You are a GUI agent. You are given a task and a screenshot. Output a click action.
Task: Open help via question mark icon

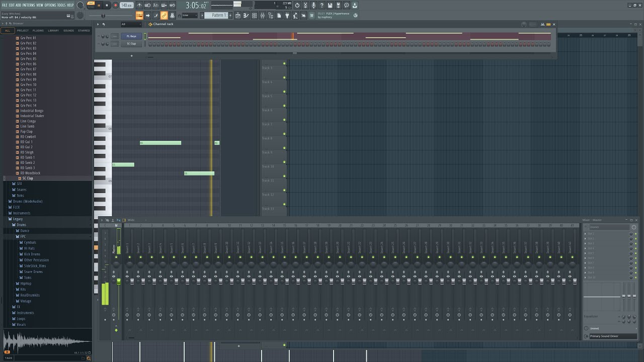pyautogui.click(x=321, y=5)
